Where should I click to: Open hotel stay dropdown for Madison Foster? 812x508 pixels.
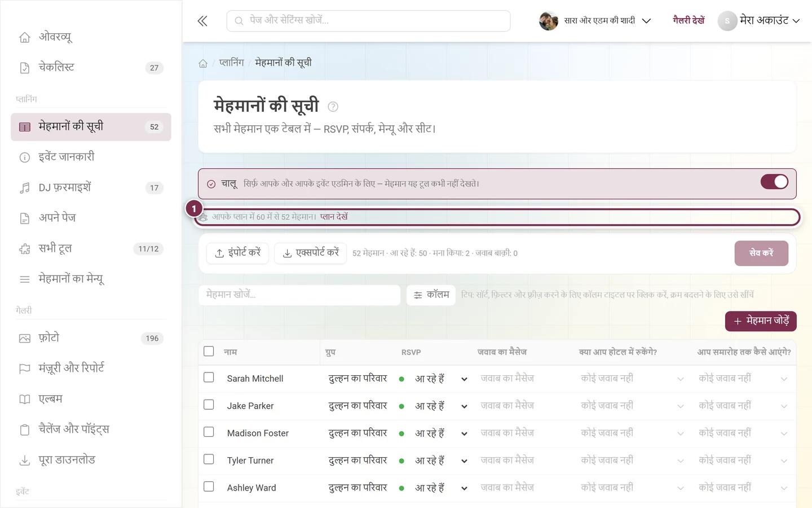(x=632, y=433)
